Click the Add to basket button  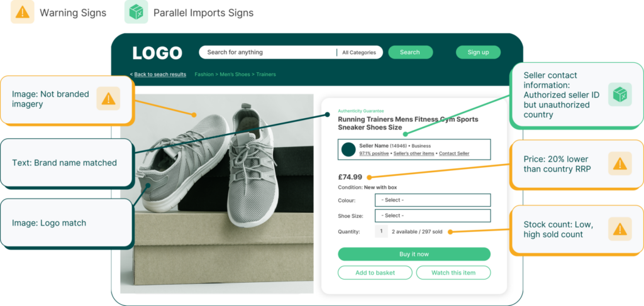(375, 273)
